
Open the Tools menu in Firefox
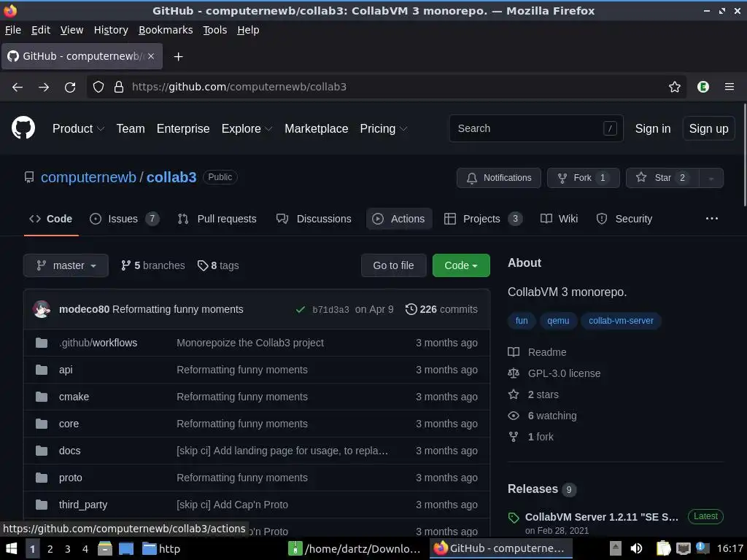(x=215, y=30)
